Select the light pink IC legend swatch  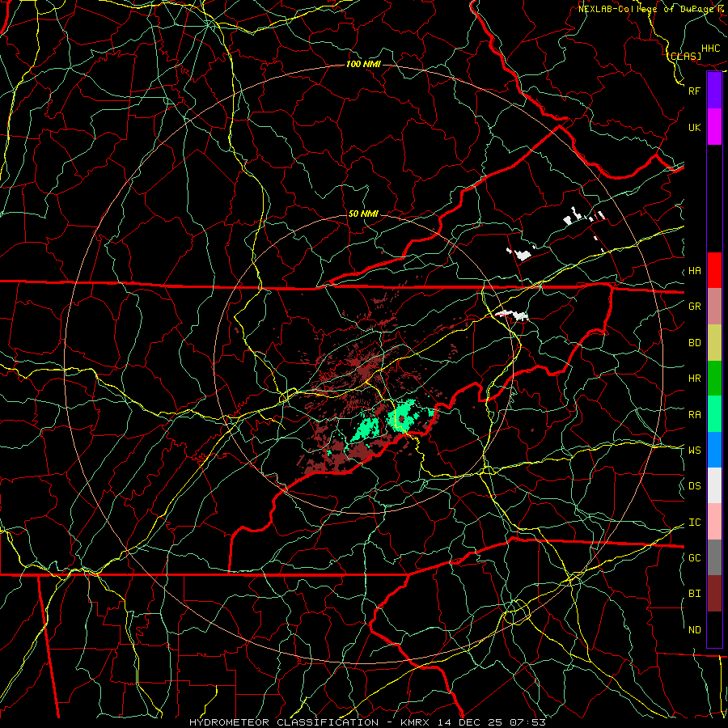click(x=714, y=522)
